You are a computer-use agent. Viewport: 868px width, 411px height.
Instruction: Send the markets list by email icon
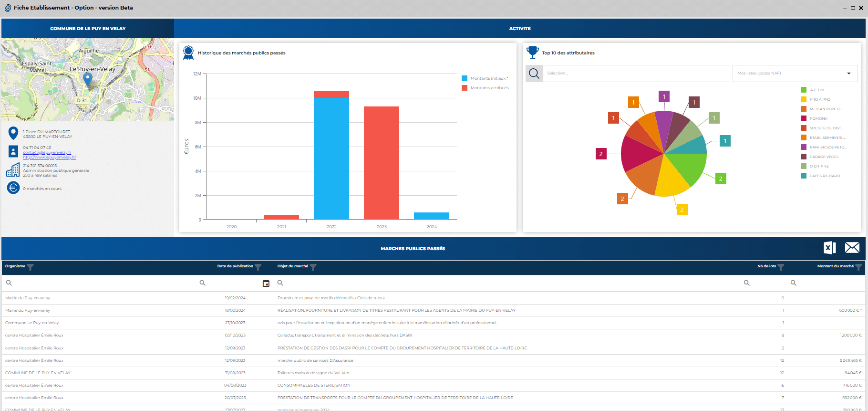tap(852, 248)
